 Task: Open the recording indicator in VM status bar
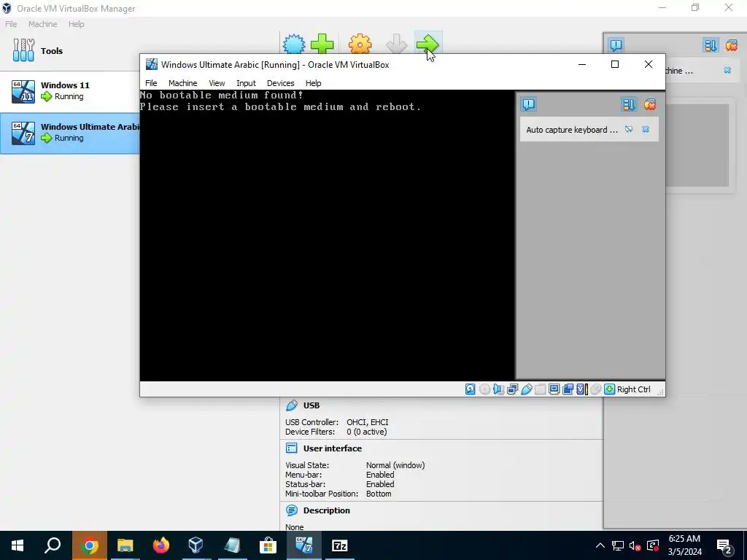[x=568, y=389]
